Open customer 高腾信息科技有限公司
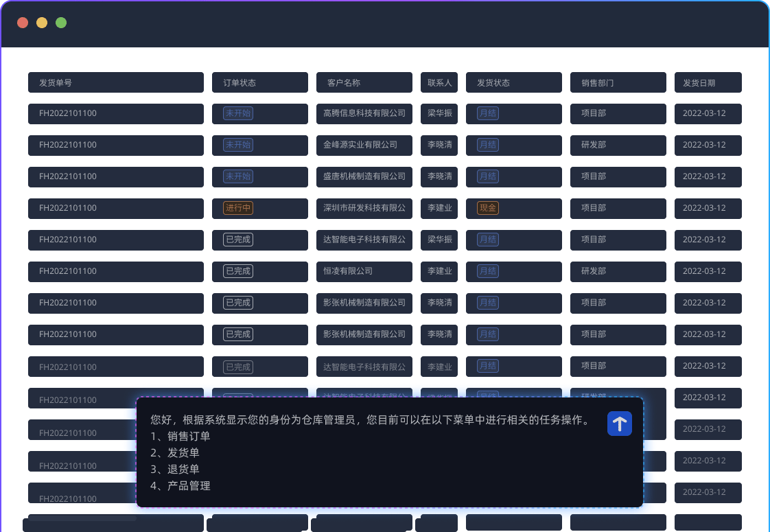Screen dimensions: 770x532 [x=364, y=113]
